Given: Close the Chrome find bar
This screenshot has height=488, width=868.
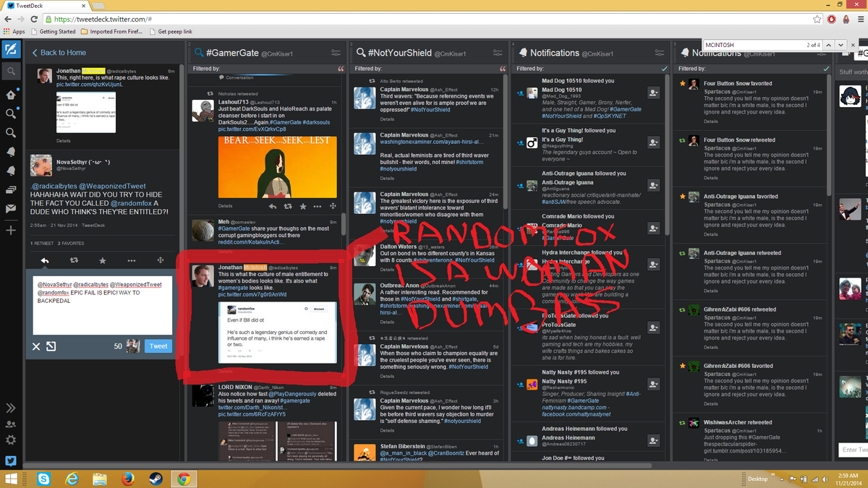Looking at the screenshot, I should point(853,45).
